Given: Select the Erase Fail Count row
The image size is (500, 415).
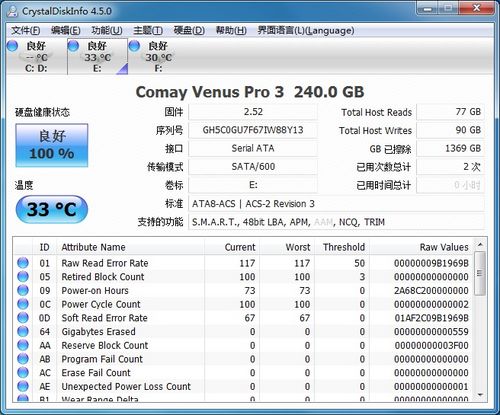Looking at the screenshot, I should point(243,372).
